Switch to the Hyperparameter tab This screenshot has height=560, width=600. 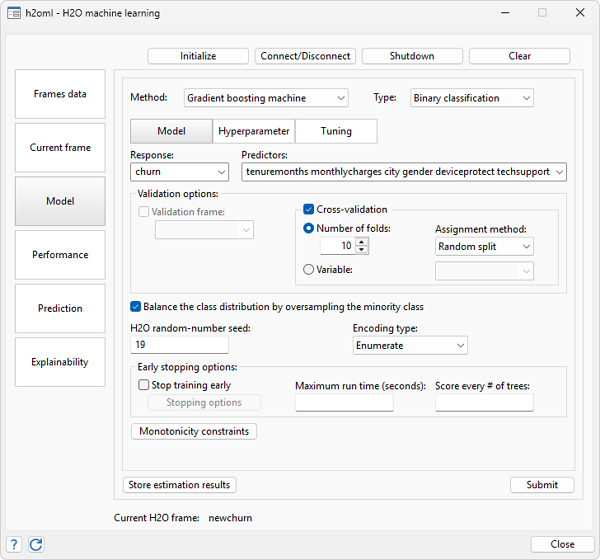253,131
